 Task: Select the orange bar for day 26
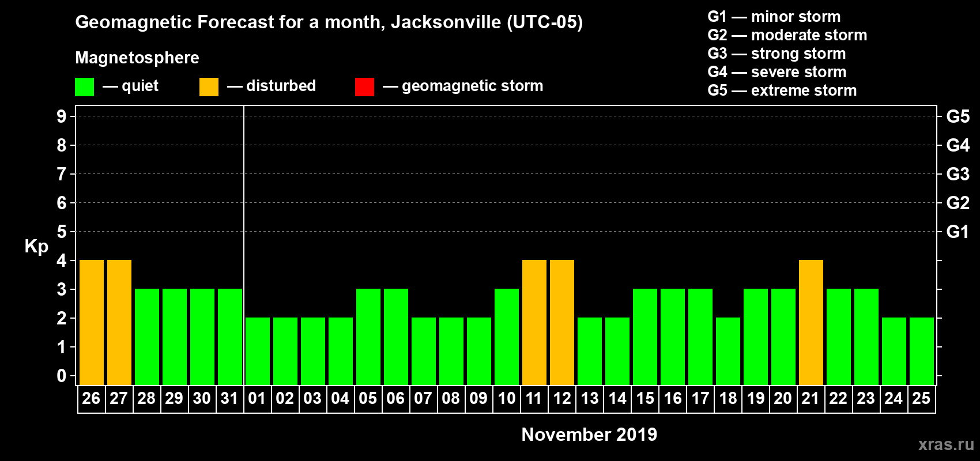point(92,323)
